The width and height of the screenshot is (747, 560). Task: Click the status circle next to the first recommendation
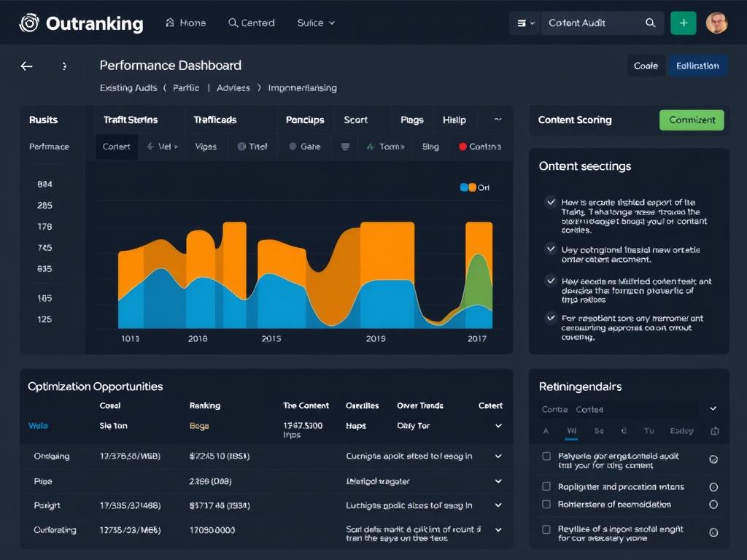(713, 460)
